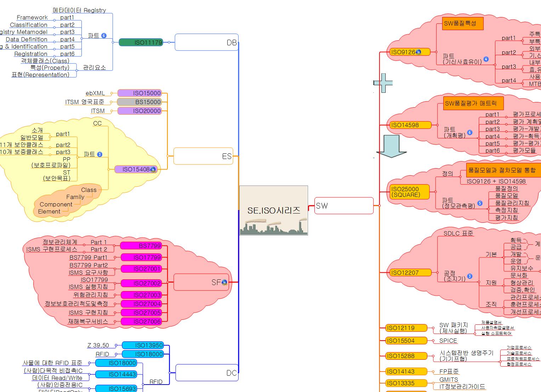Screen dimensions: 541x392
Task: Select the yellow ISO15504 node
Action: 406,341
